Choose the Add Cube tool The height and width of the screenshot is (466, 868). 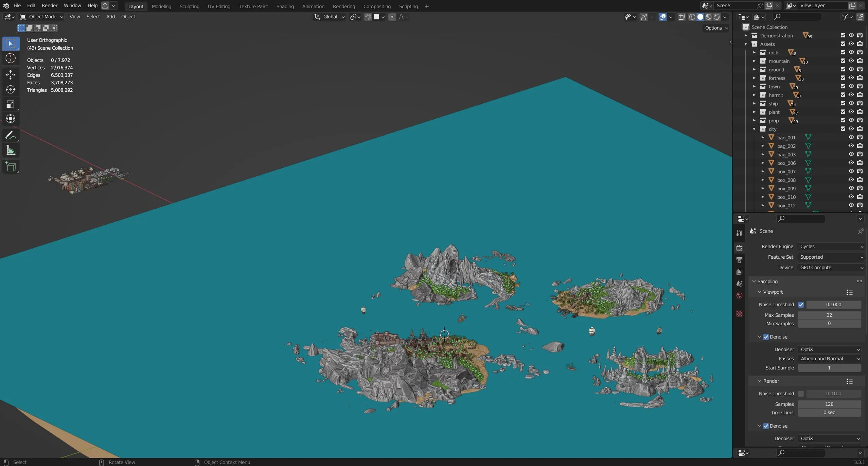[x=11, y=167]
